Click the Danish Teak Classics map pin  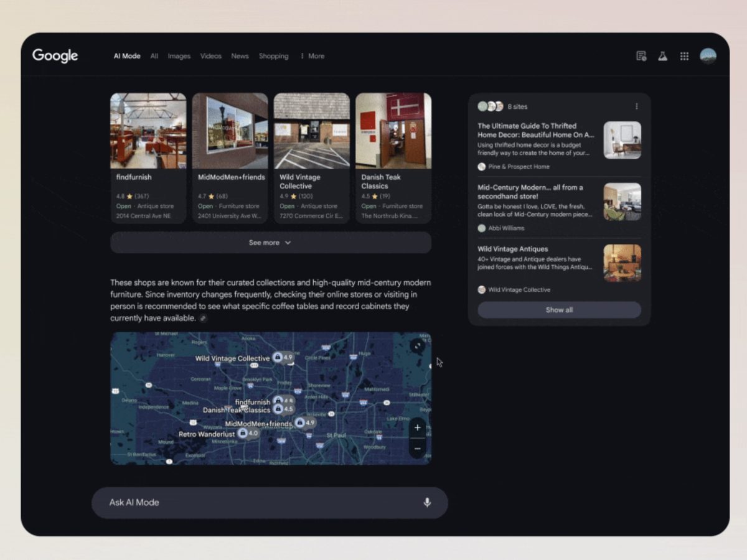point(283,409)
